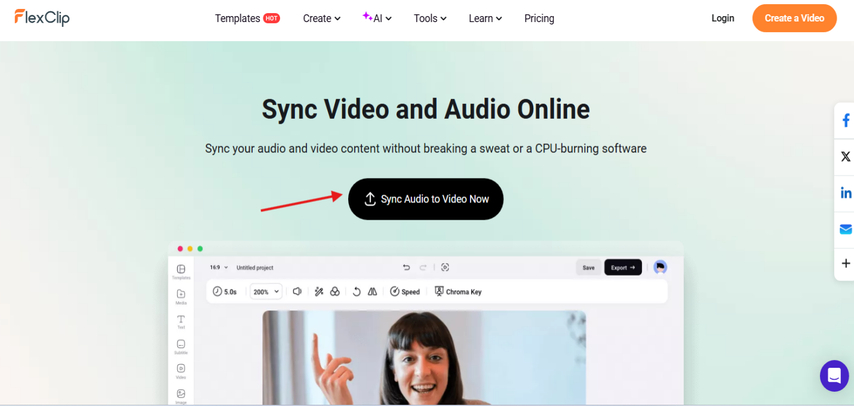Click the Export button in editor
854x406 pixels.
(x=623, y=268)
